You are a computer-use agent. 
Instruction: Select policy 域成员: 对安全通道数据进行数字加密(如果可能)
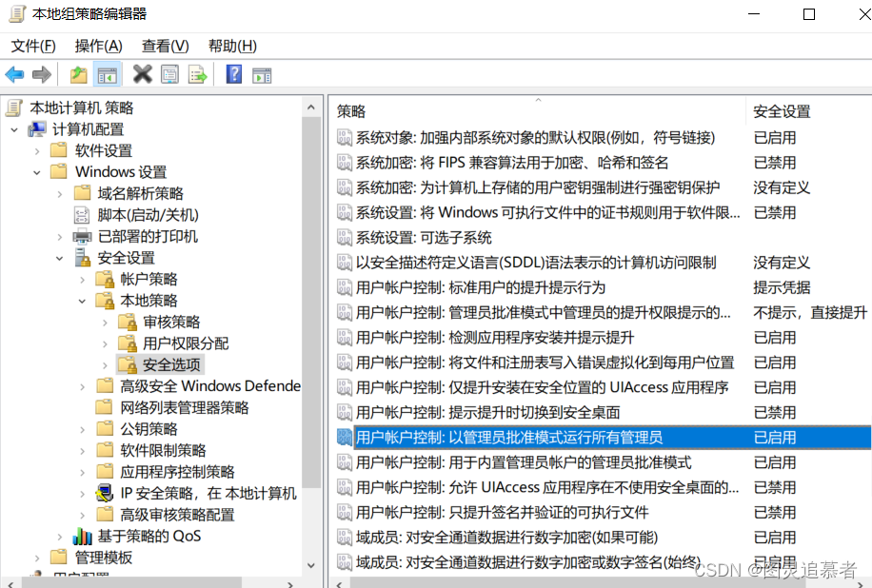pyautogui.click(x=506, y=538)
